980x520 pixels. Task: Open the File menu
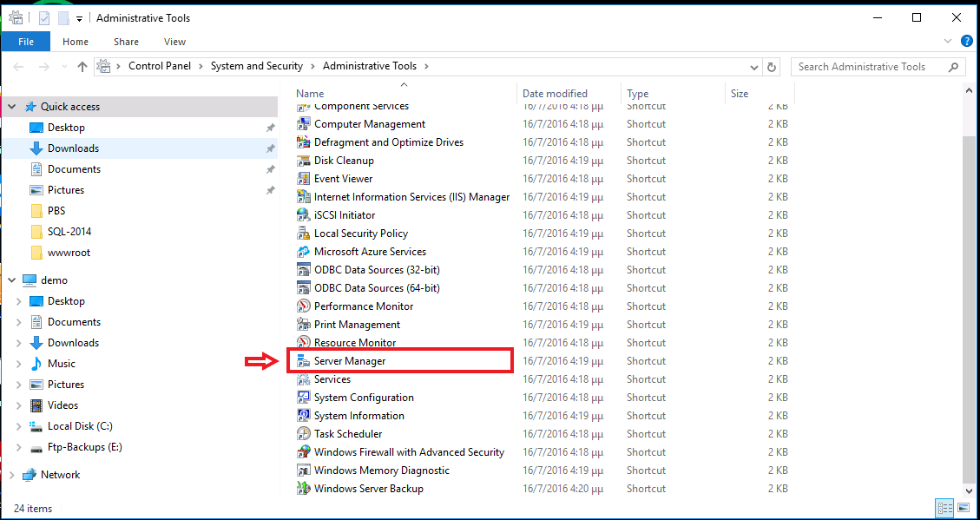(26, 42)
